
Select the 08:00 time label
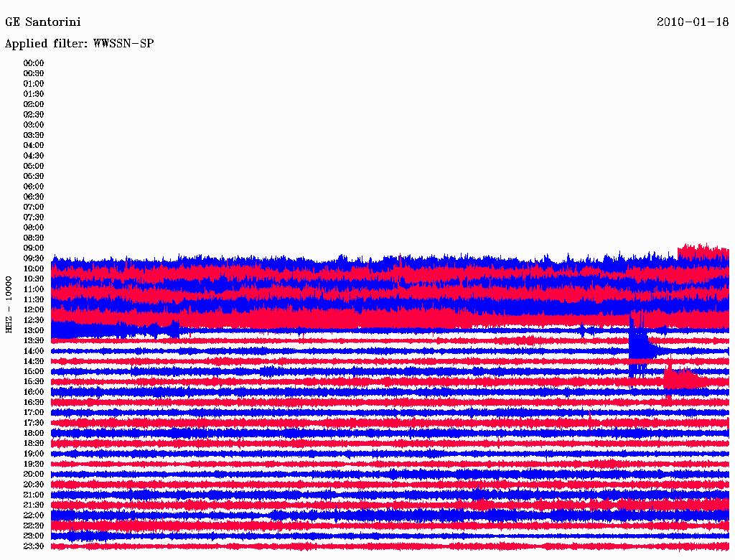pos(33,228)
